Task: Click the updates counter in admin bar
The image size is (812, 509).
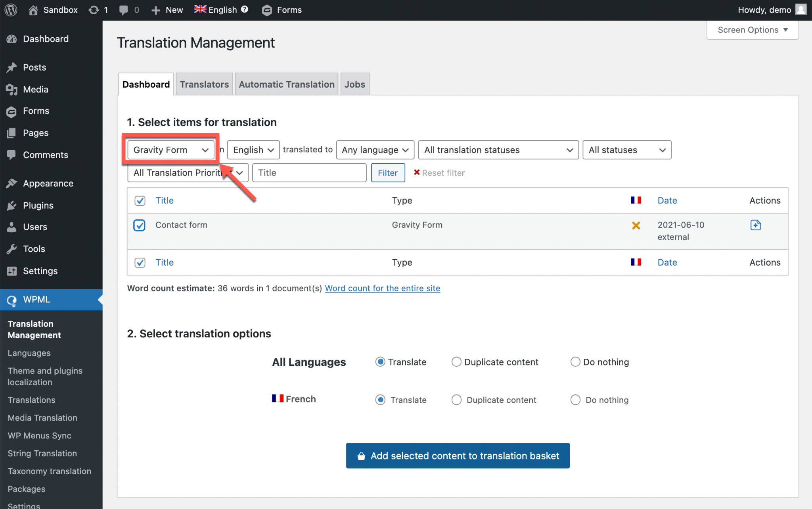Action: [x=98, y=10]
